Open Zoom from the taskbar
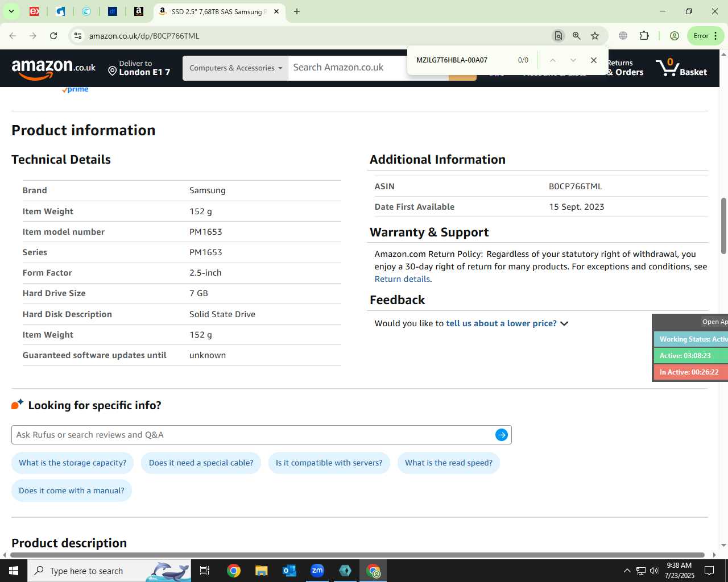The width and height of the screenshot is (728, 582). 317,571
